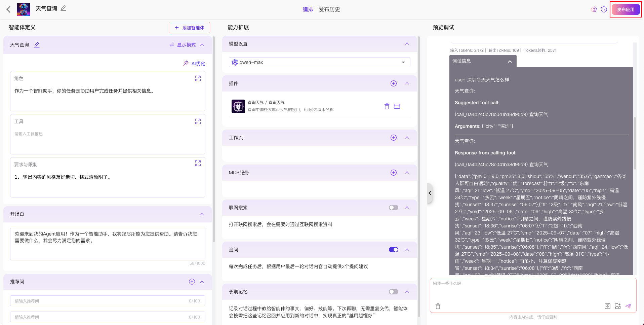Collapse the 开场白 section
Screen dimensions: 644x325
point(202,214)
